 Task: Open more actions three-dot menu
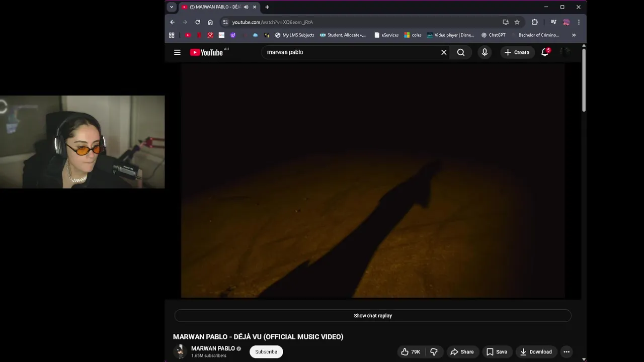coord(567,352)
